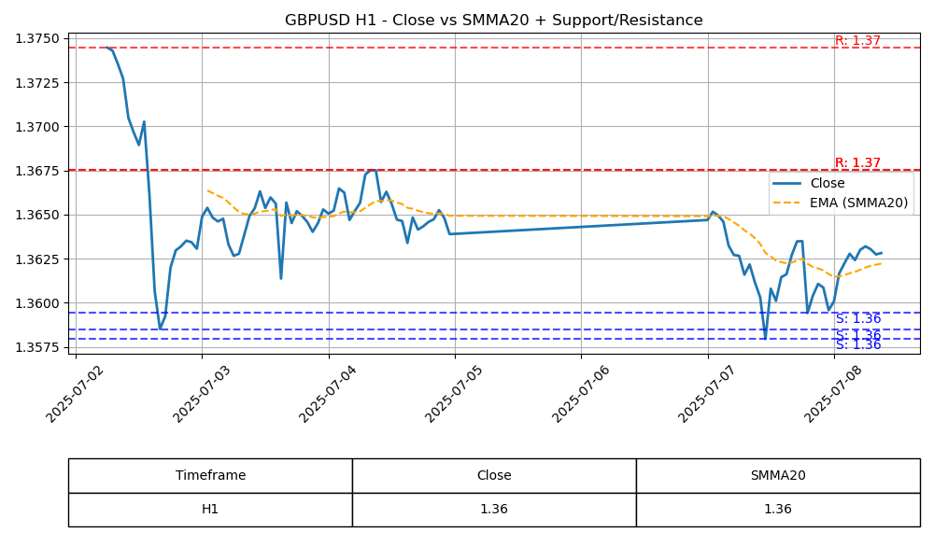
Task: Click the "SMMA20" table header cell
Action: (778, 475)
